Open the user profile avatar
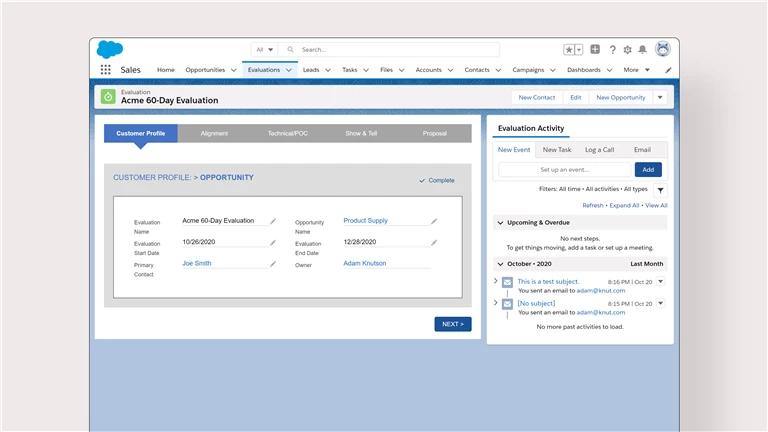Image resolution: width=768 pixels, height=432 pixels. click(x=663, y=49)
